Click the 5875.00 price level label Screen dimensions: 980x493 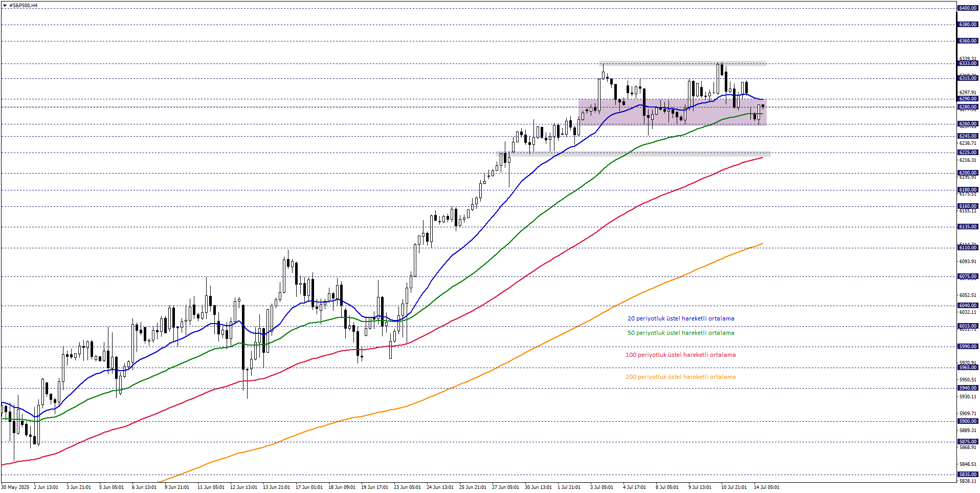click(x=968, y=442)
